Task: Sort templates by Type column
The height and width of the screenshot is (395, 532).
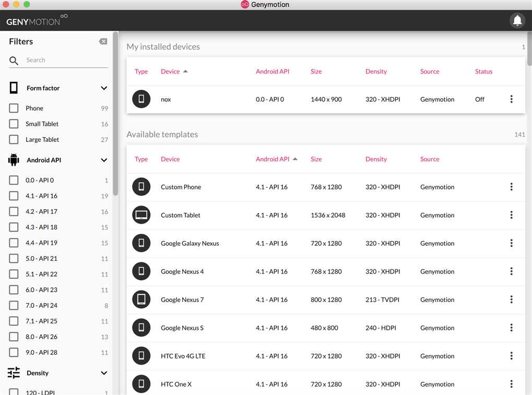Action: [x=141, y=159]
